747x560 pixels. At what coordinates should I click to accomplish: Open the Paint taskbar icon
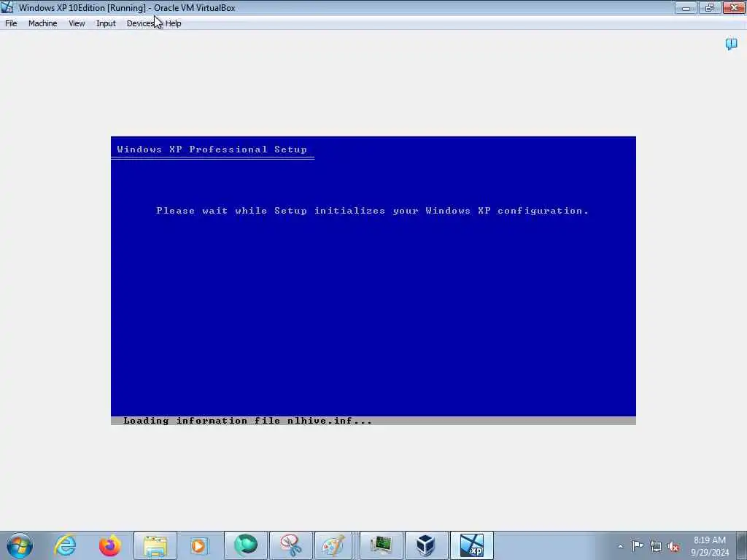333,545
